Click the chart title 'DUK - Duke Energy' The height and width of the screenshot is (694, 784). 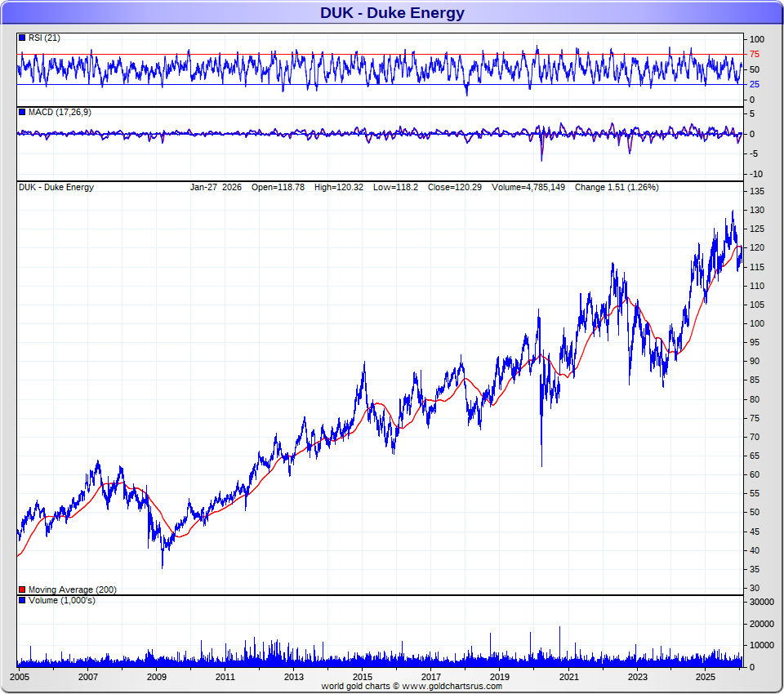tap(392, 12)
